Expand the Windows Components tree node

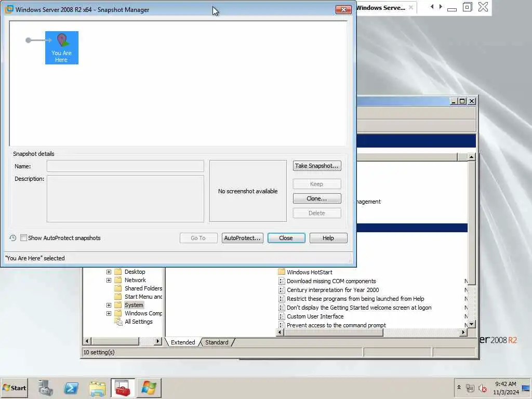tap(109, 313)
